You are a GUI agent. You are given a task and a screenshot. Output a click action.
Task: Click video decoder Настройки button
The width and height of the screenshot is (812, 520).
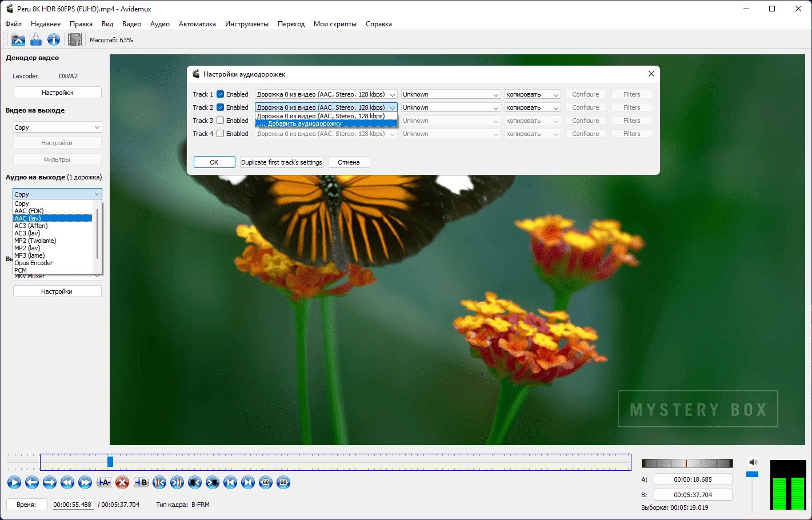57,93
